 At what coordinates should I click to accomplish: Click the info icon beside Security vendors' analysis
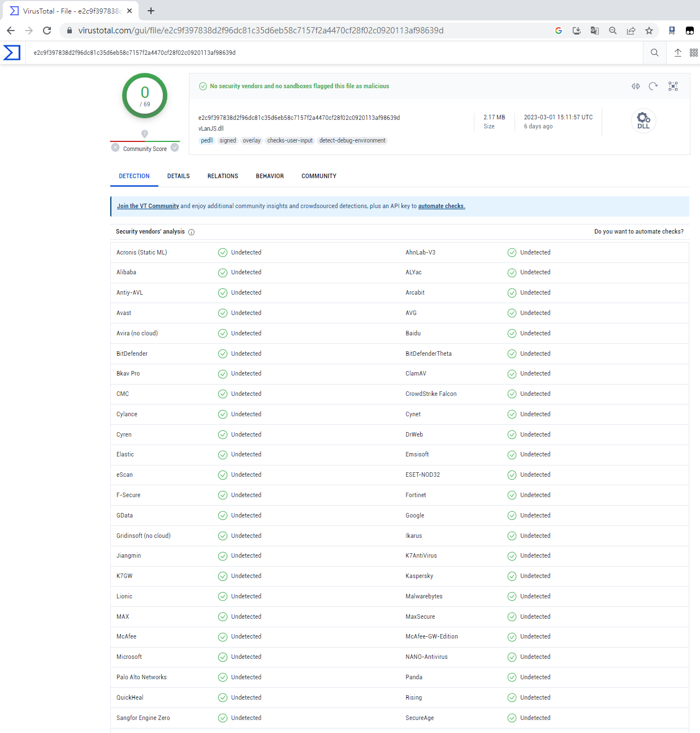coord(191,232)
